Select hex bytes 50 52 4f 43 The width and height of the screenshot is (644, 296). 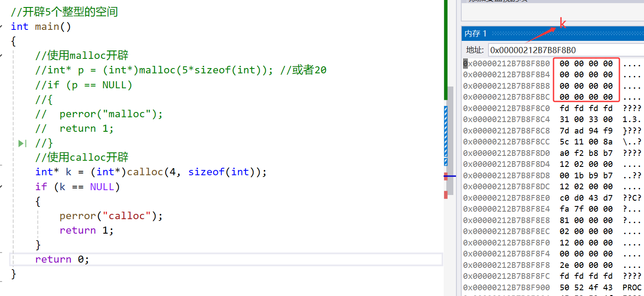pyautogui.click(x=586, y=287)
